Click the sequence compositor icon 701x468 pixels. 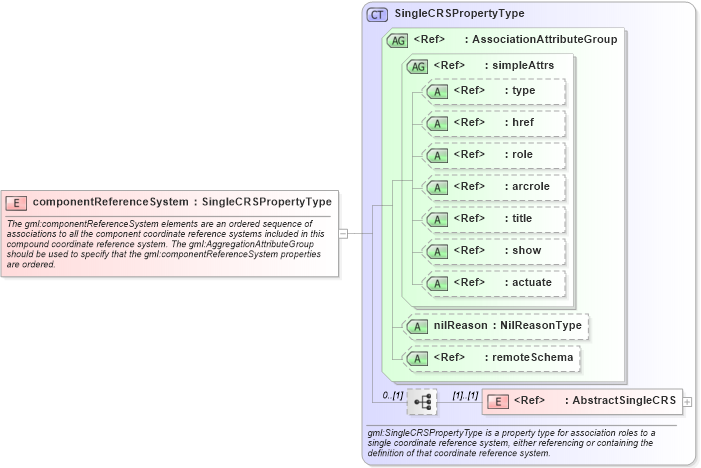click(422, 402)
